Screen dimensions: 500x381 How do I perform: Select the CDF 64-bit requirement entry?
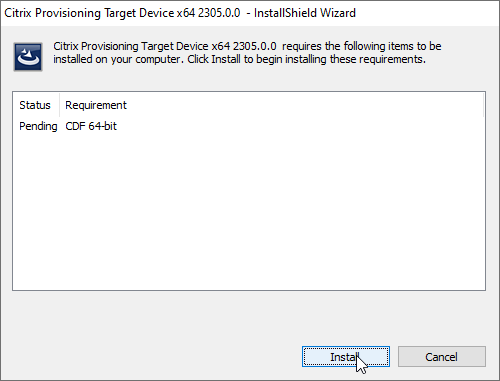[x=91, y=126]
